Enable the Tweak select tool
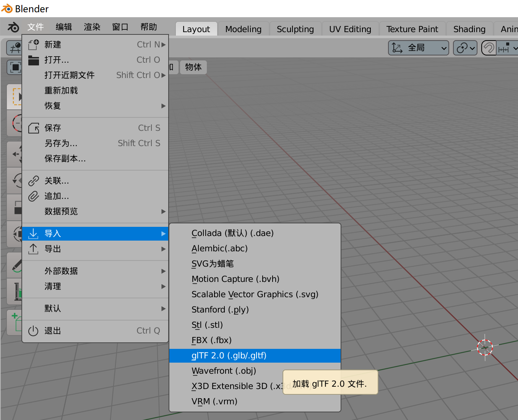Screen dimensions: 518x420 14,97
